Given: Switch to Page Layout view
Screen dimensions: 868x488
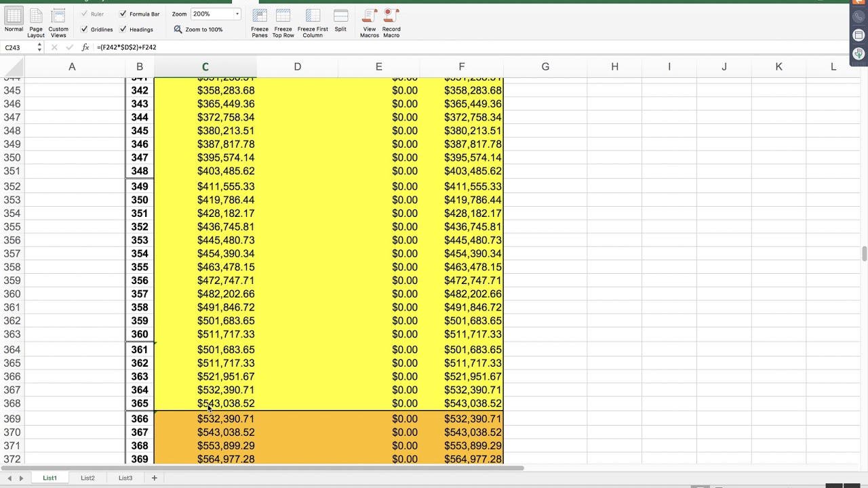Looking at the screenshot, I should [x=36, y=22].
